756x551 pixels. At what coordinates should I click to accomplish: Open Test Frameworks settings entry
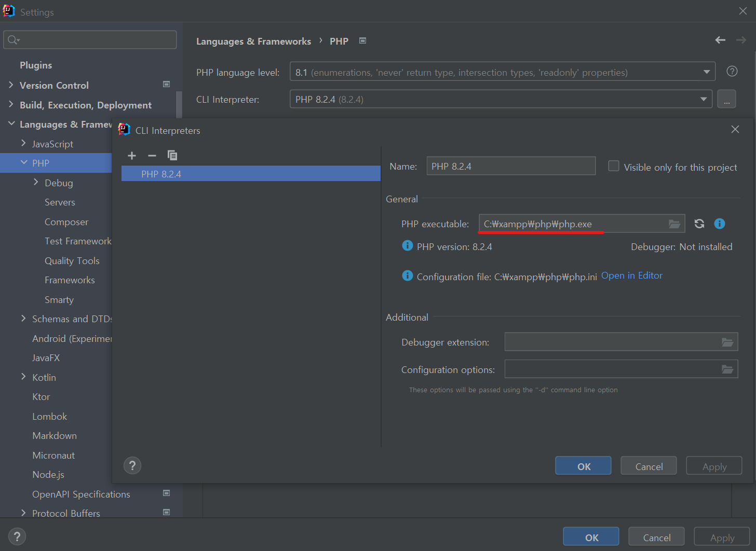point(78,241)
